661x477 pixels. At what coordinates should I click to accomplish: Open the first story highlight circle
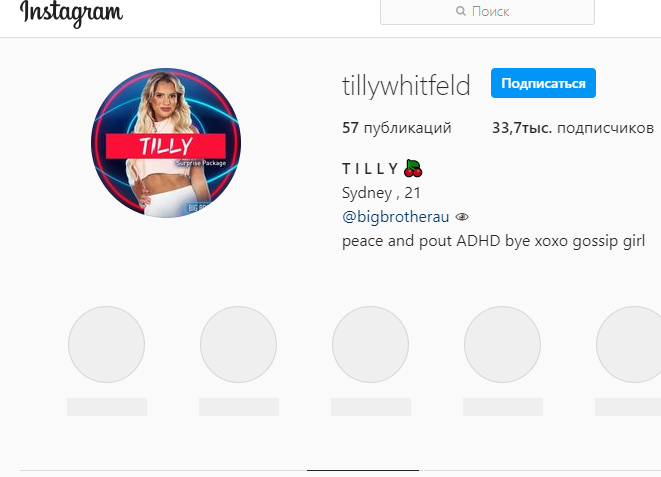[107, 344]
